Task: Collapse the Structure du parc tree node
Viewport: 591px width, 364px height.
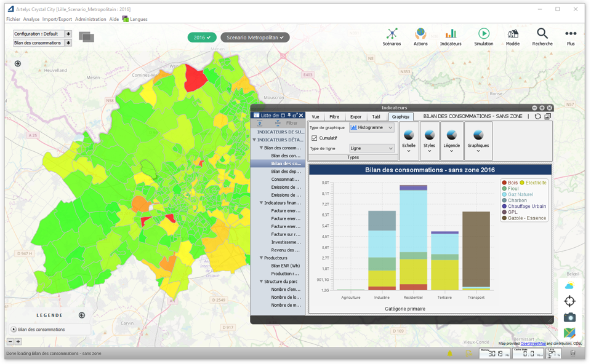Action: (261, 282)
